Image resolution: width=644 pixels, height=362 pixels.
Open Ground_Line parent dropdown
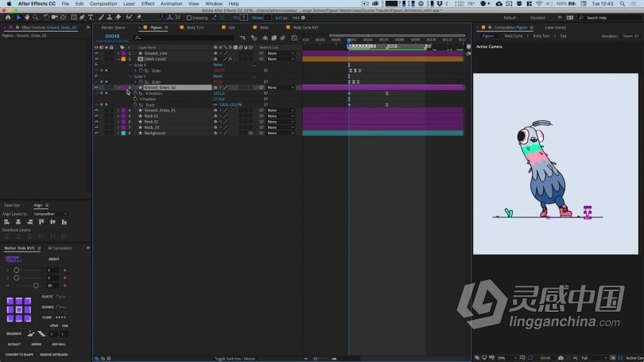pos(281,53)
